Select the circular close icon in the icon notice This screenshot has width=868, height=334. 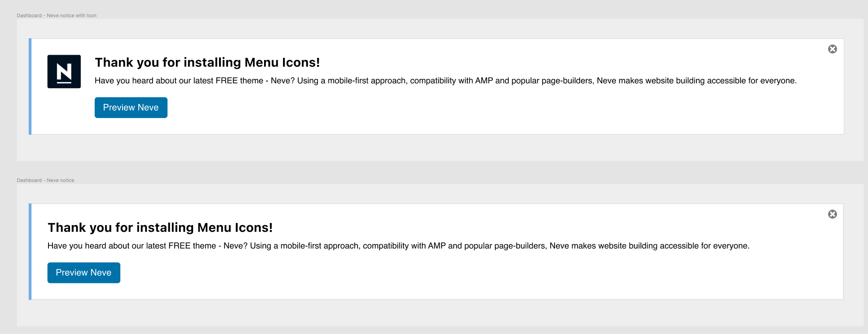coord(832,49)
